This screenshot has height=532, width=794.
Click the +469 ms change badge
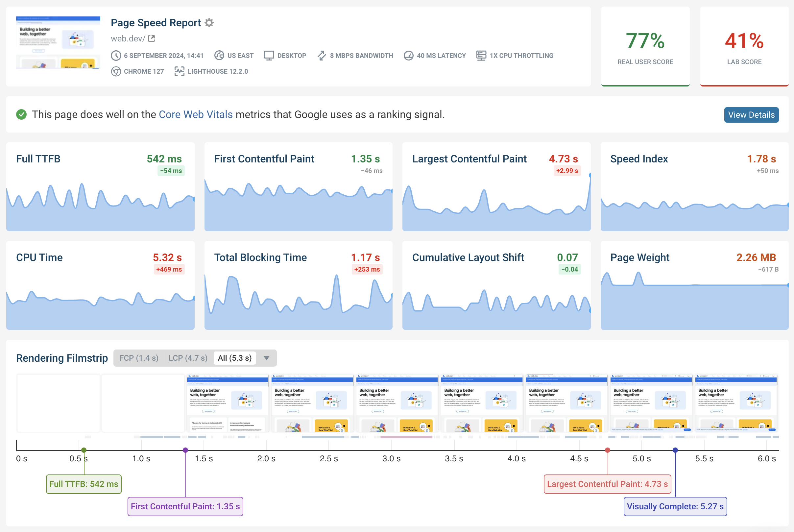coord(169,269)
